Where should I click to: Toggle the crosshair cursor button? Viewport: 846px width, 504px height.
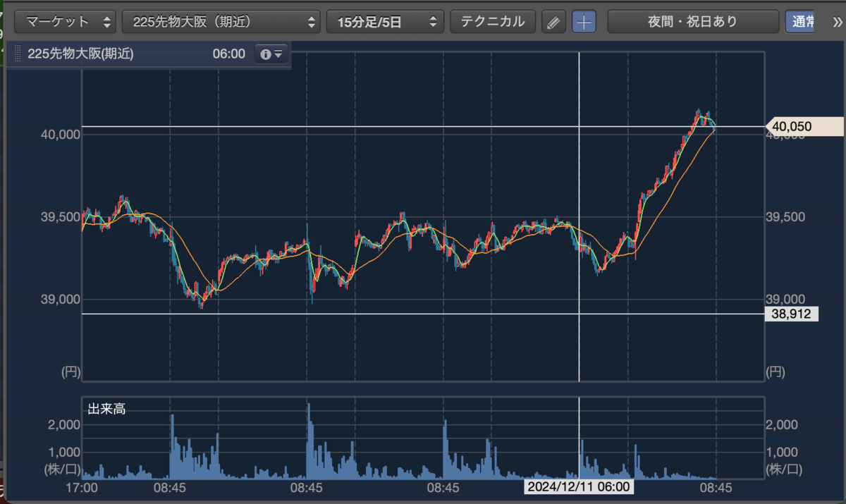pos(584,22)
